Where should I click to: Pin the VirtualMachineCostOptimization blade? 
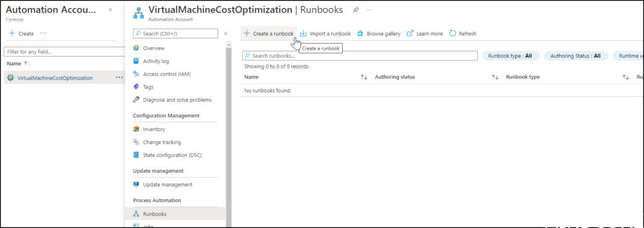click(x=356, y=9)
